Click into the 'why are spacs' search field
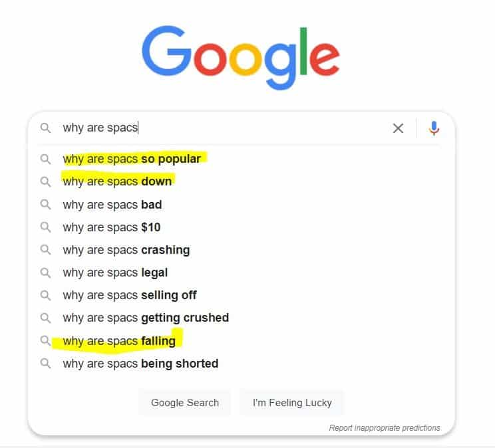Screen dimensions: 495x448 pyautogui.click(x=221, y=128)
